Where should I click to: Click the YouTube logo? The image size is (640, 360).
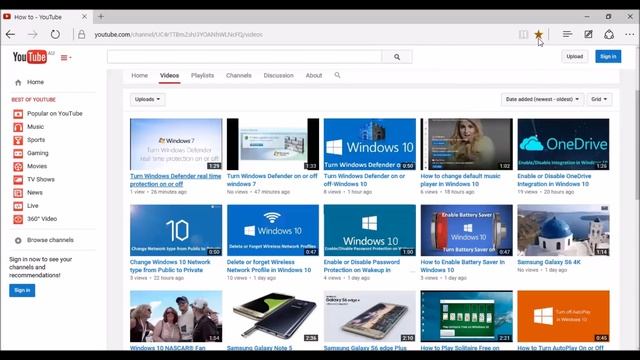30,57
